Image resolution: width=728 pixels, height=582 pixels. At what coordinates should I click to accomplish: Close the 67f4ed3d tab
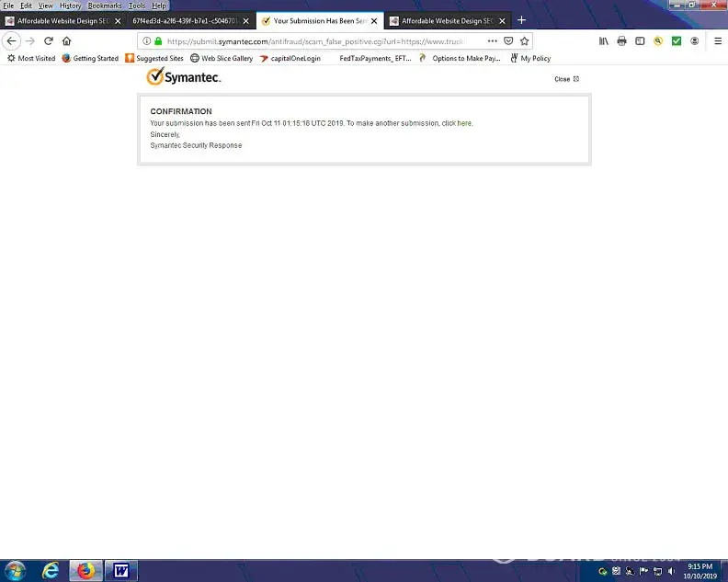click(246, 21)
